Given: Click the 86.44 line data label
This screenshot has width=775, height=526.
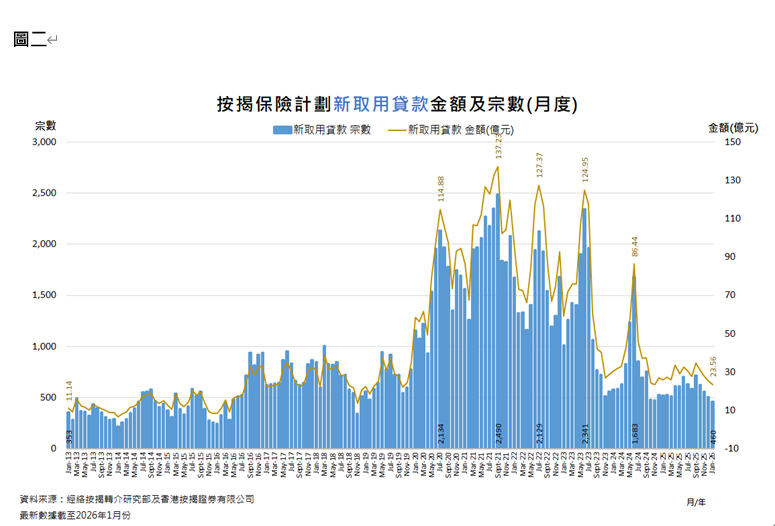Looking at the screenshot, I should 634,247.
